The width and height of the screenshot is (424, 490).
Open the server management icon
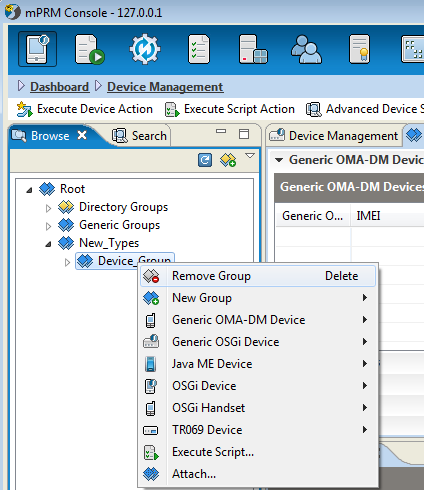pyautogui.click(x=253, y=49)
